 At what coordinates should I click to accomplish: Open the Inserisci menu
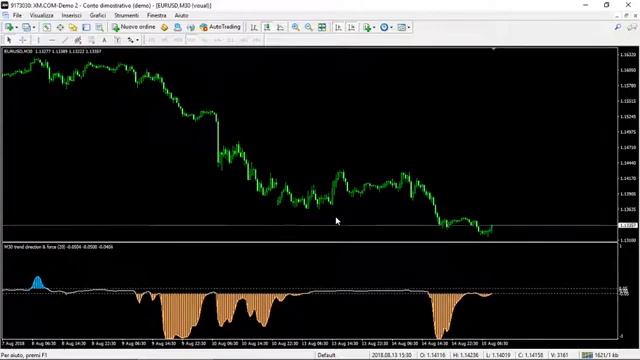click(x=72, y=15)
